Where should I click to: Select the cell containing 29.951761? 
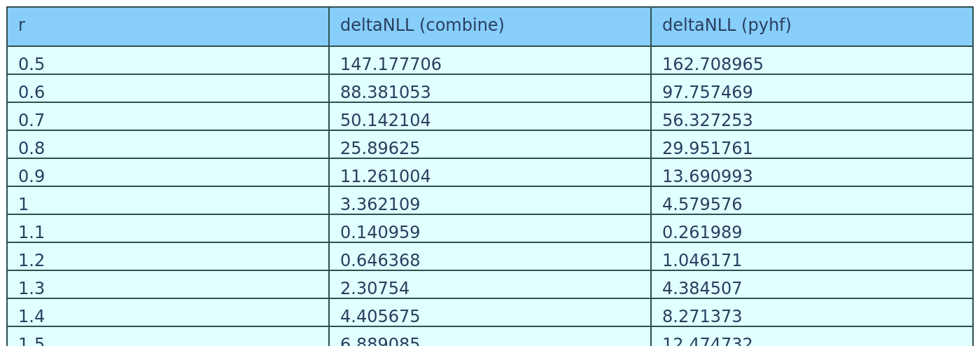pyautogui.click(x=812, y=144)
